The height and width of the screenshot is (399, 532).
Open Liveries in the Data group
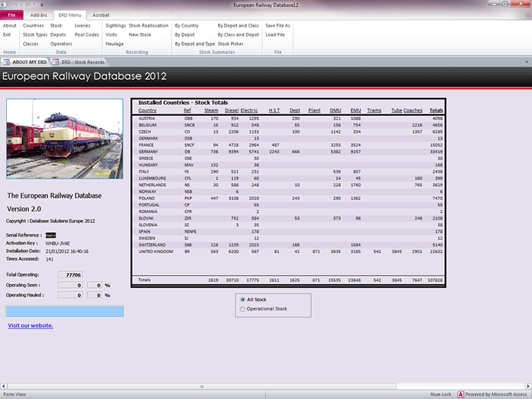point(82,25)
